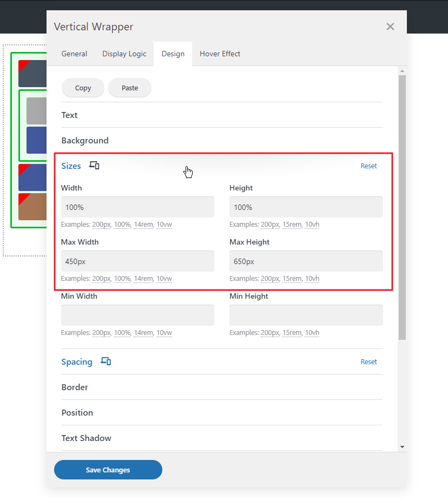The image size is (448, 500).
Task: Focus the Width input field
Action: pos(138,207)
